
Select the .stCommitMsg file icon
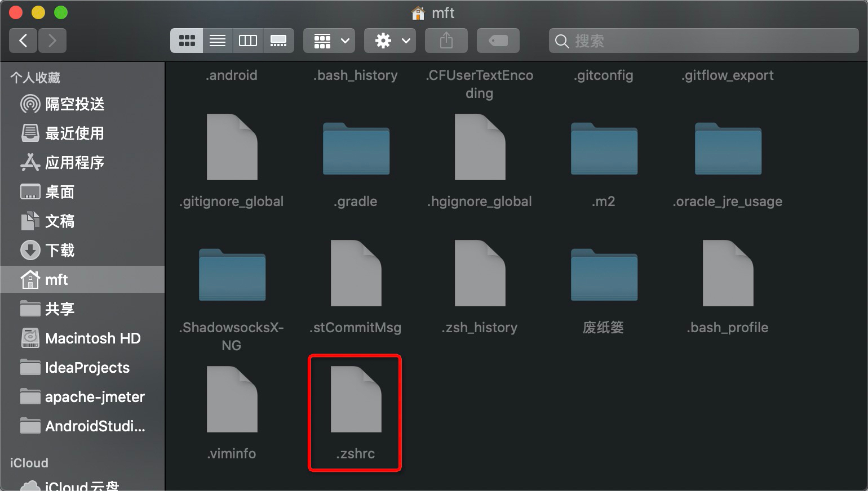point(356,273)
